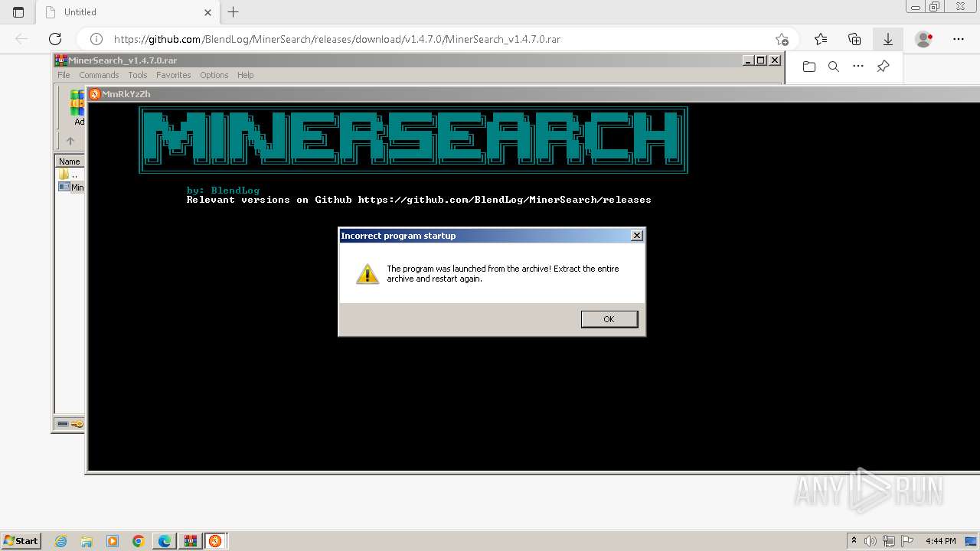980x551 pixels.
Task: Refresh the Edge browser page
Action: click(x=55, y=39)
